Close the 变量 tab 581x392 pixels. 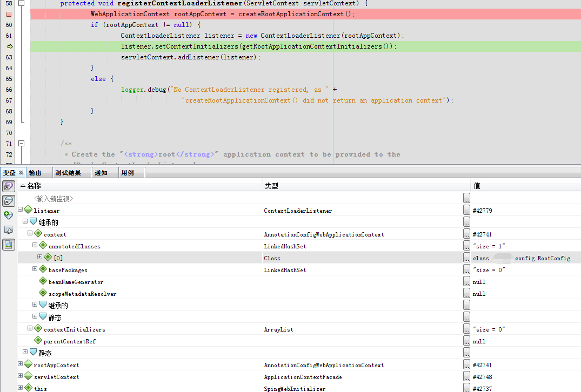[x=22, y=172]
